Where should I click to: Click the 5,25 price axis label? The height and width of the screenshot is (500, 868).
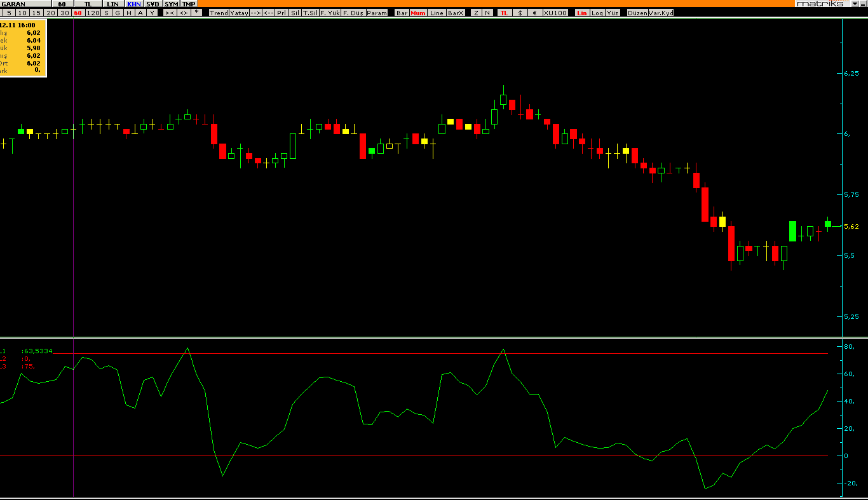pos(851,316)
